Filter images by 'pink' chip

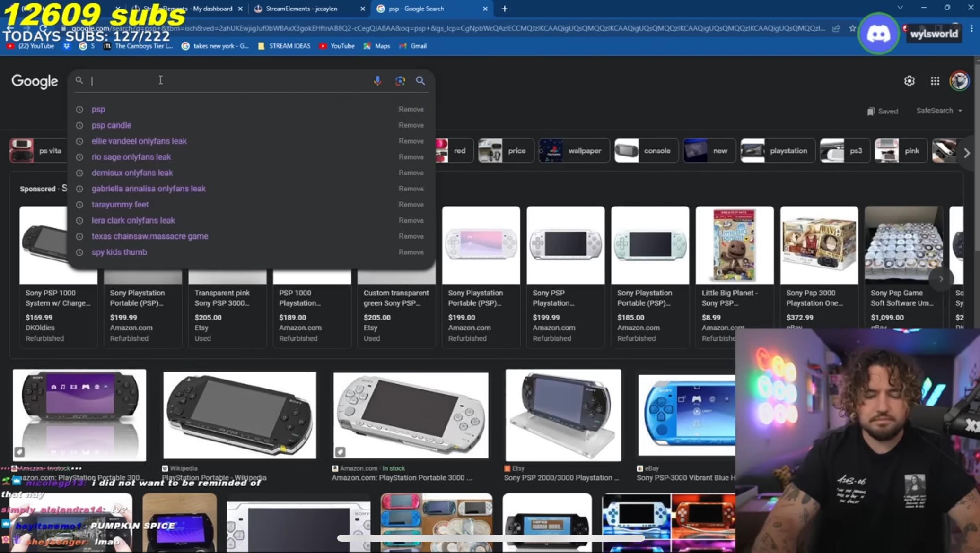click(900, 151)
